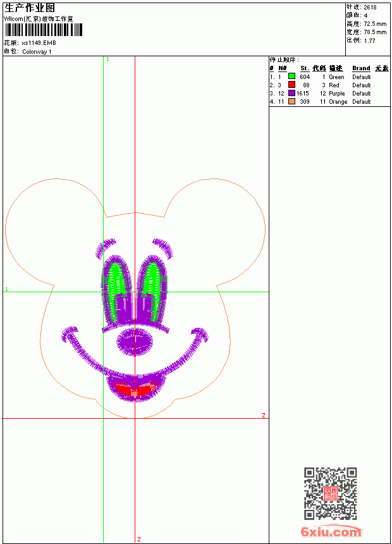Viewport: 392px width, 544px height.
Task: Click the red color swatch in stop sequence
Action: click(x=291, y=85)
